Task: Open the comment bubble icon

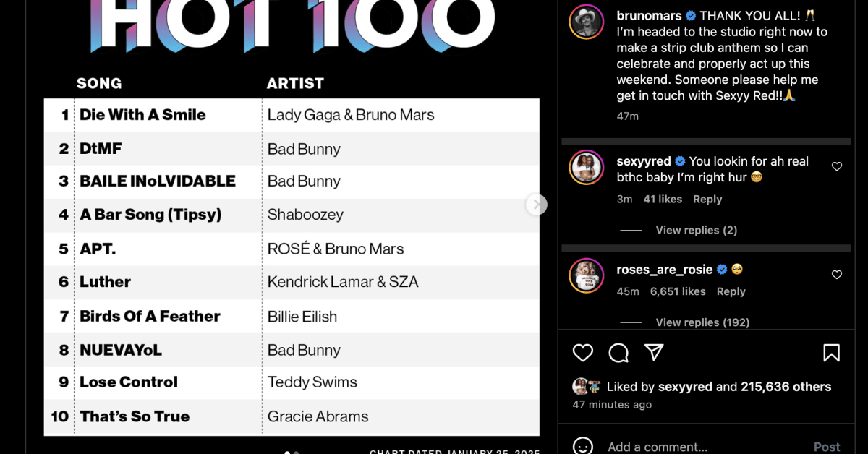Action: [618, 353]
